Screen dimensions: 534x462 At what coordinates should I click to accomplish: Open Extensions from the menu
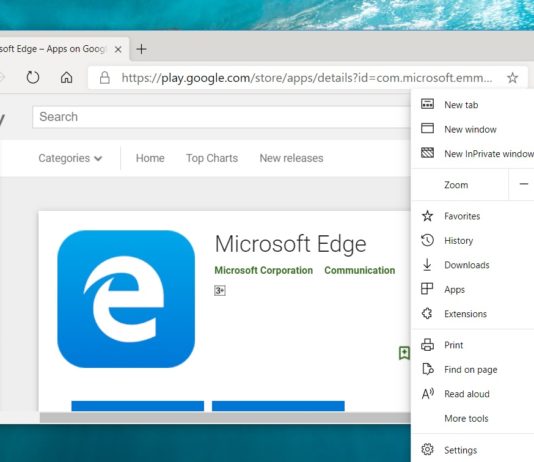(472, 314)
